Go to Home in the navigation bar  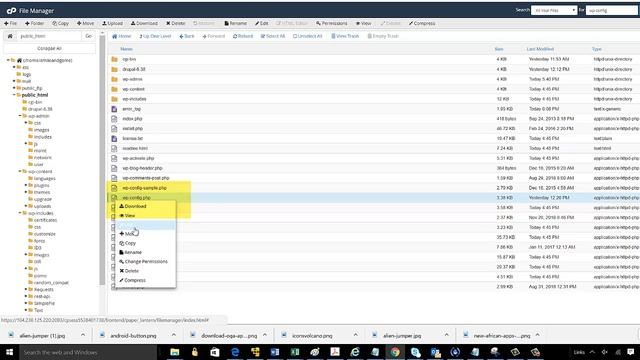pos(122,36)
